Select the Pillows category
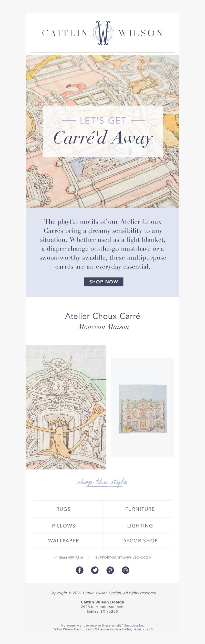This screenshot has height=644, width=205. click(64, 526)
